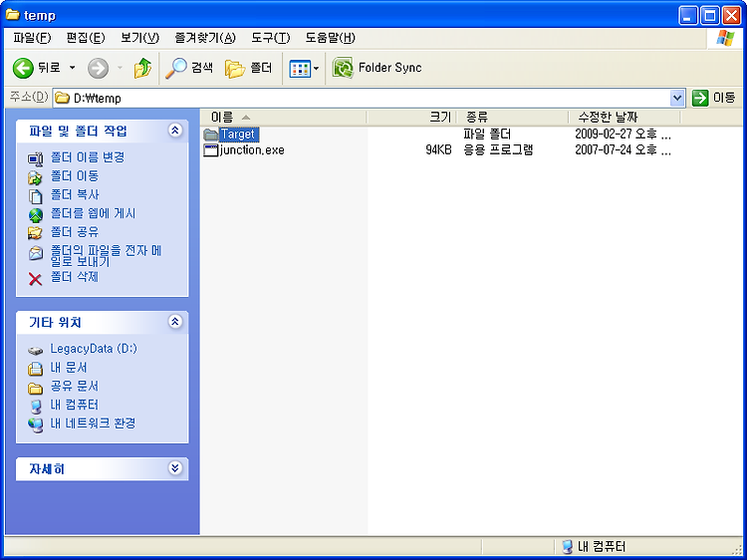
Task: Click the 폴더 이름 변경 link
Action: coord(88,157)
